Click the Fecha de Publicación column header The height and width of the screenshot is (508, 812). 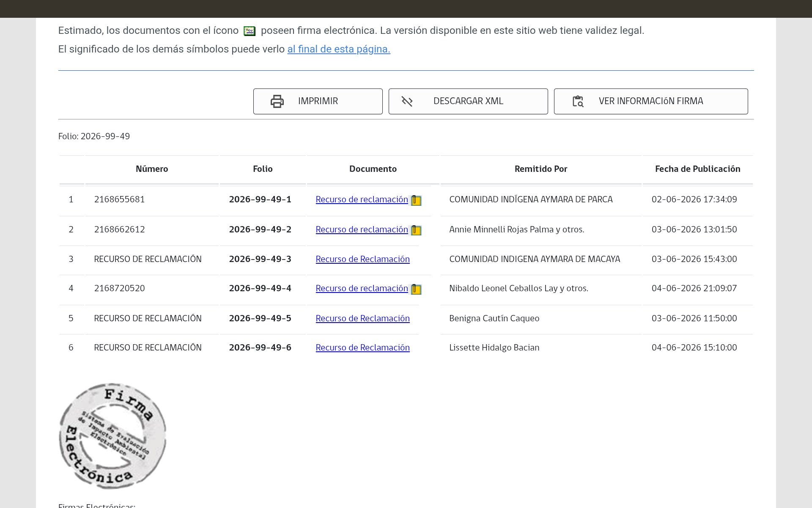pyautogui.click(x=698, y=169)
